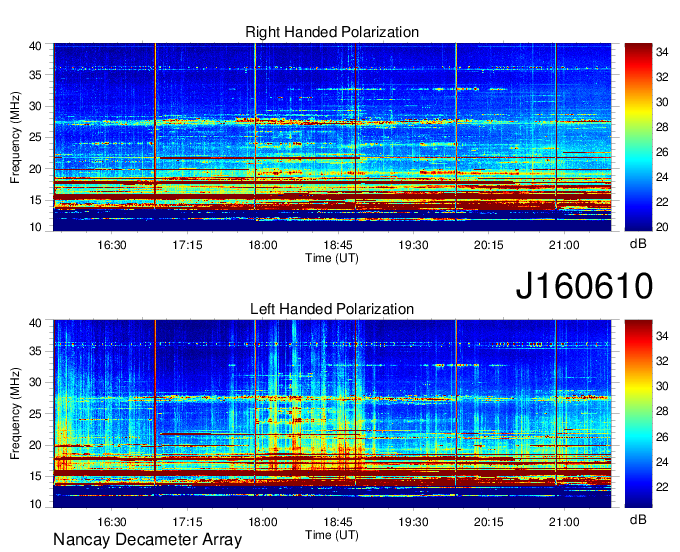Click 25 MHz tick on Left Handed plot
The width and height of the screenshot is (680, 552).
(35, 414)
